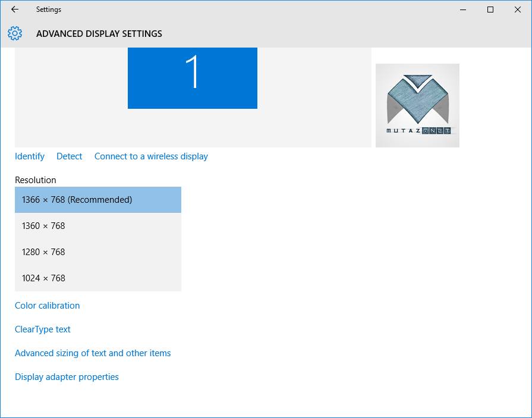The width and height of the screenshot is (532, 418).
Task: Open Connect to a wireless display
Action: [x=151, y=156]
